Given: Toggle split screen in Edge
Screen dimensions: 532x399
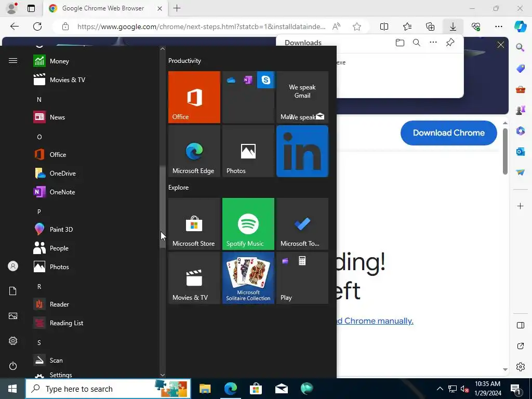Looking at the screenshot, I should click(x=384, y=26).
